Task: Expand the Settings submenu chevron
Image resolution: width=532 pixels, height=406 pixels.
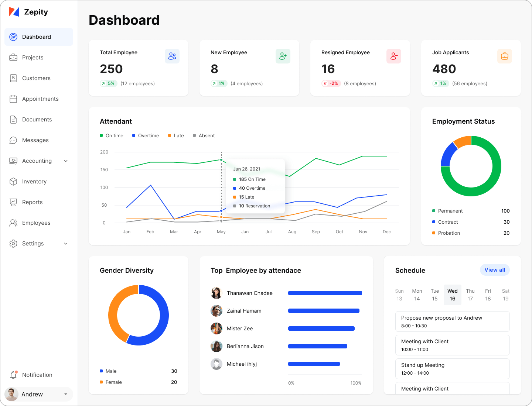Action: tap(66, 244)
